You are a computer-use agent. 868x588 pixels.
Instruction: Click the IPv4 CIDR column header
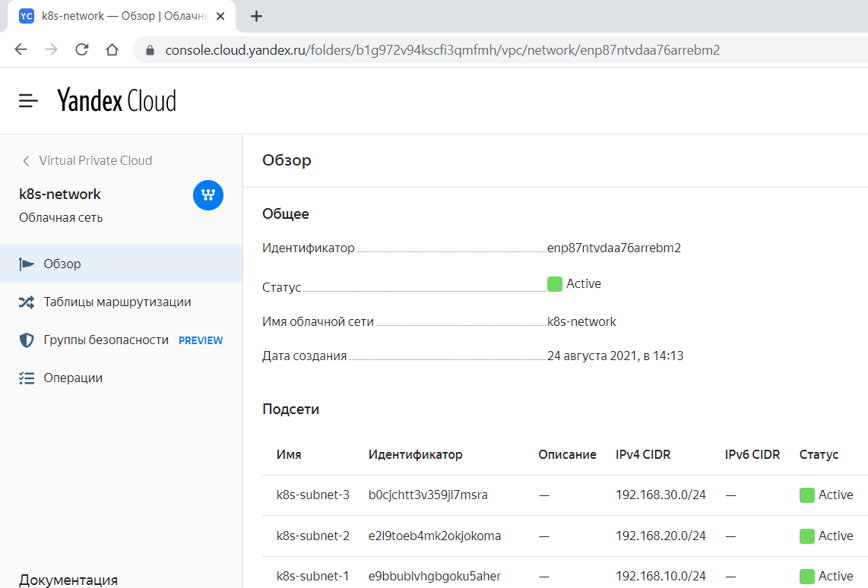(x=643, y=455)
